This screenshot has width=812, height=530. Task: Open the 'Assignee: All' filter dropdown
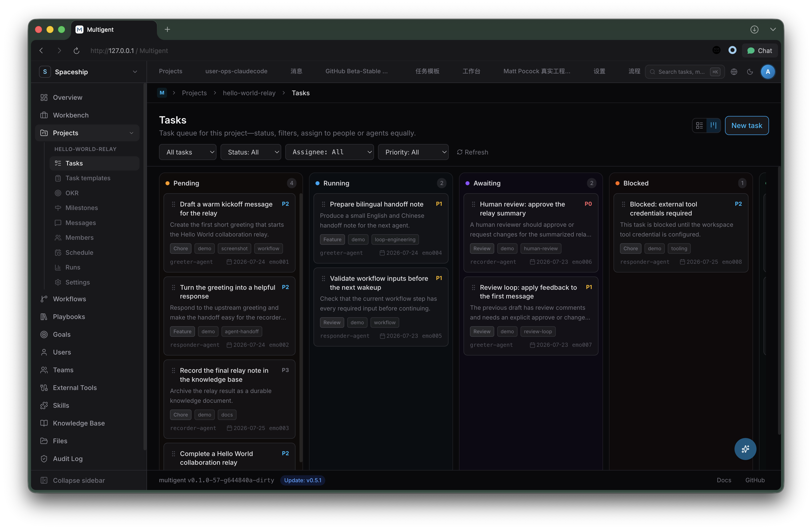pos(329,152)
